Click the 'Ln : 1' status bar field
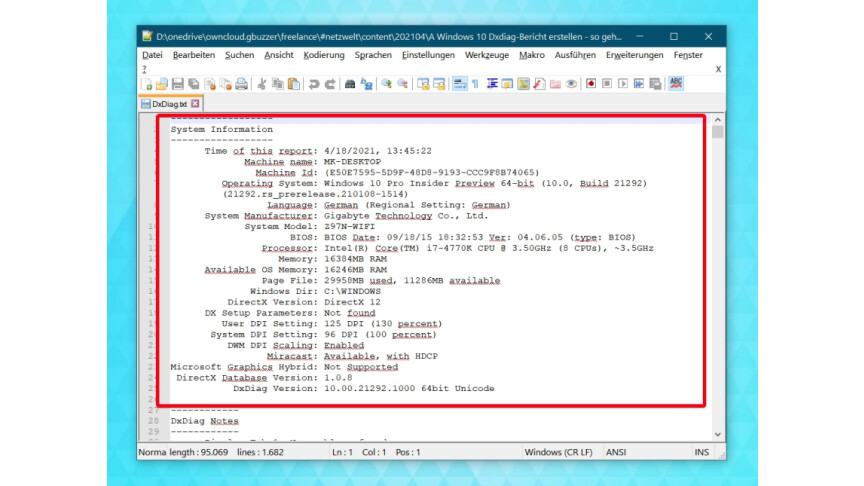Screen dimensions: 864x486 pyautogui.click(x=342, y=452)
